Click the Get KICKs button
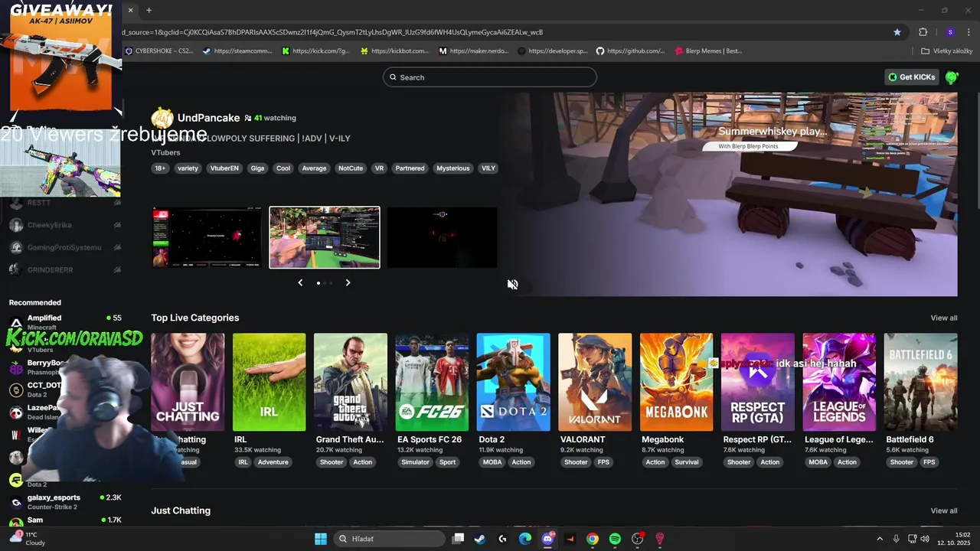The height and width of the screenshot is (551, 980). (x=911, y=77)
